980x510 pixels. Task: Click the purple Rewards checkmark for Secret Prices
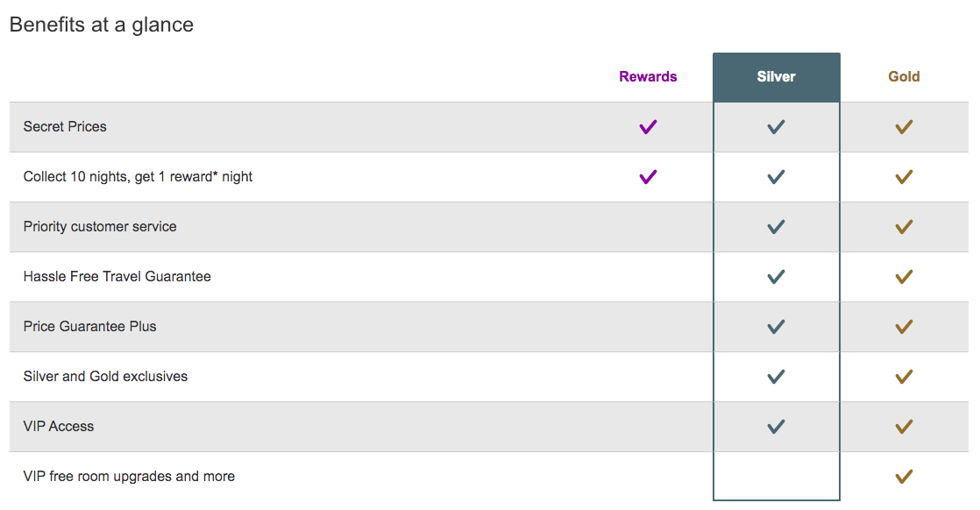[x=648, y=127]
